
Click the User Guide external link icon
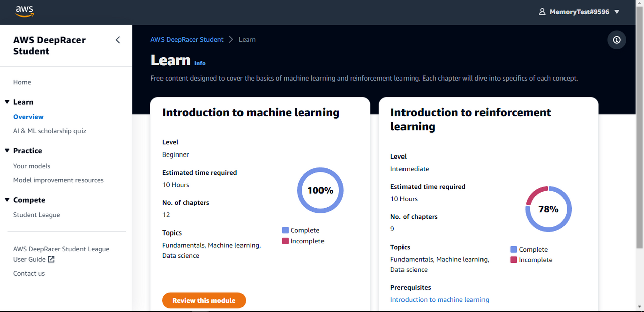(51, 259)
